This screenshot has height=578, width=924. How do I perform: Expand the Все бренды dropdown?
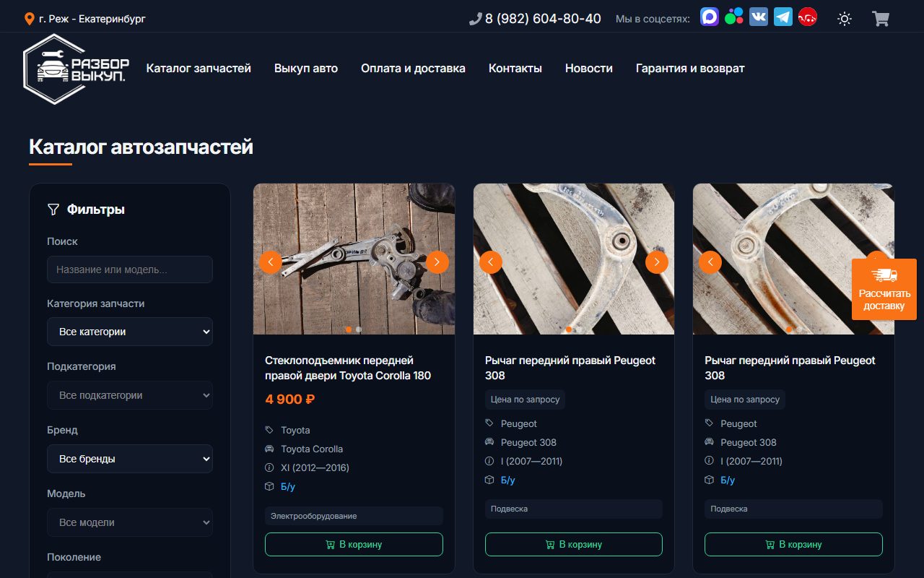point(130,459)
